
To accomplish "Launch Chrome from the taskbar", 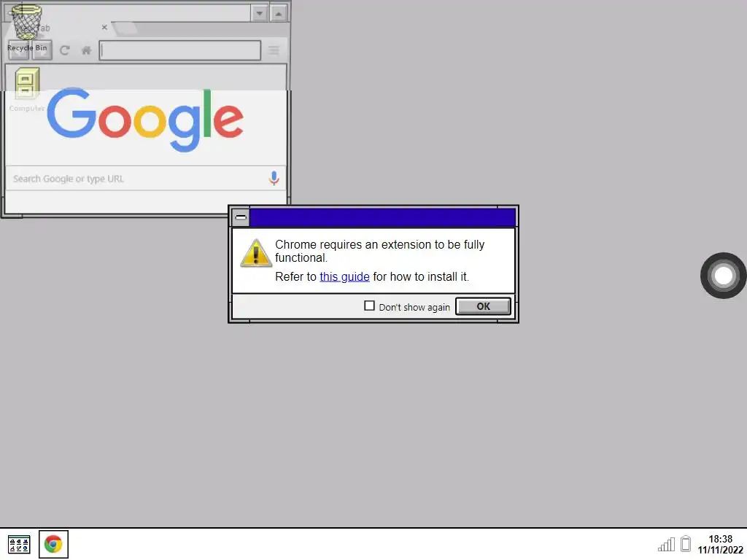I will tap(53, 544).
